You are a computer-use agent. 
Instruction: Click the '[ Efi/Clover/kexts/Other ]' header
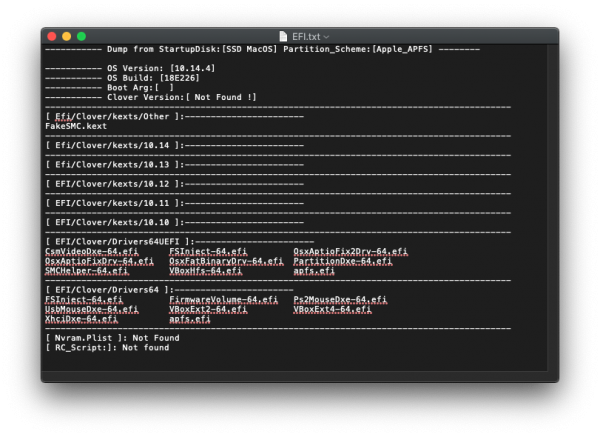115,116
